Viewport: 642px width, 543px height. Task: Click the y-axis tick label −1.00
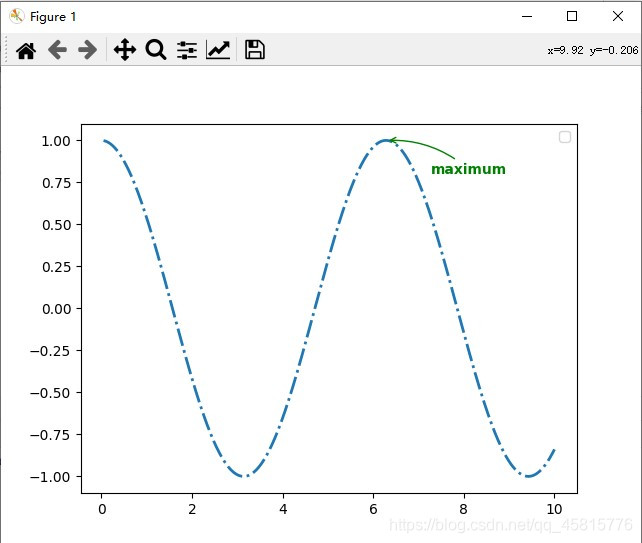tap(50, 477)
